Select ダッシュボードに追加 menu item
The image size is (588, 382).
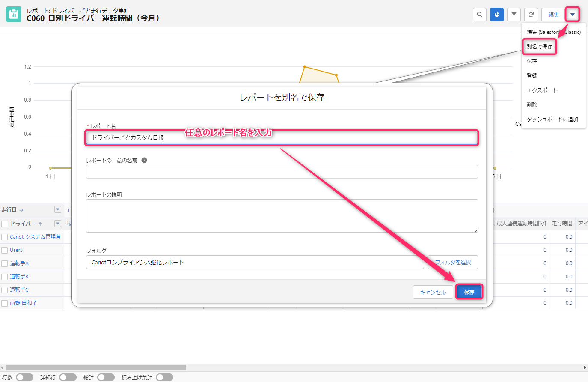click(552, 119)
